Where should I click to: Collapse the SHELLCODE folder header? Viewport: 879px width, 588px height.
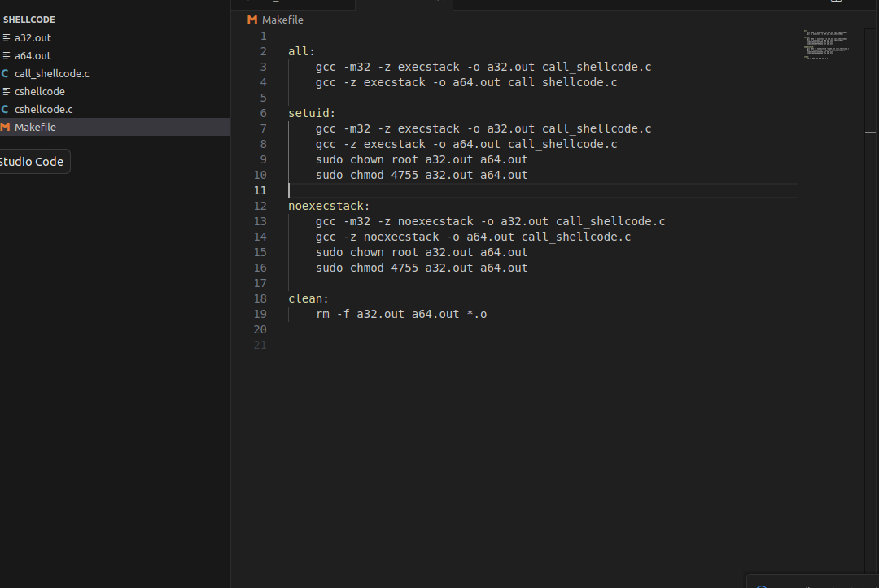[x=29, y=20]
